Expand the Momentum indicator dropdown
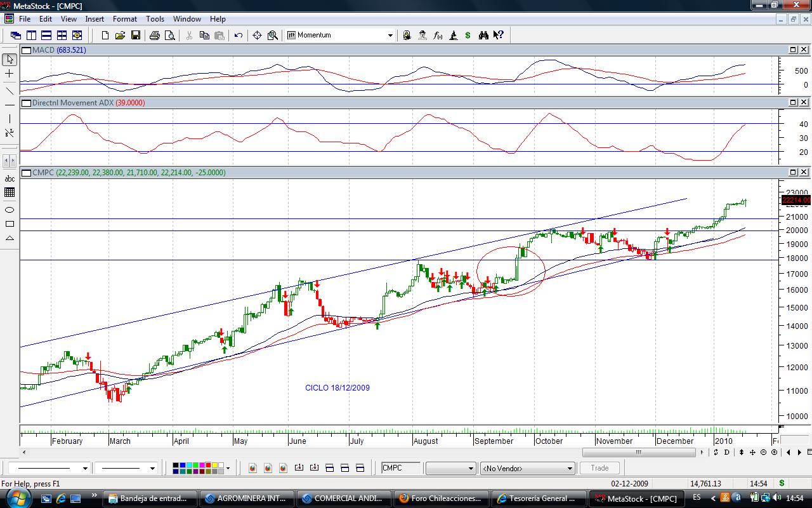812x508 pixels. [x=390, y=36]
